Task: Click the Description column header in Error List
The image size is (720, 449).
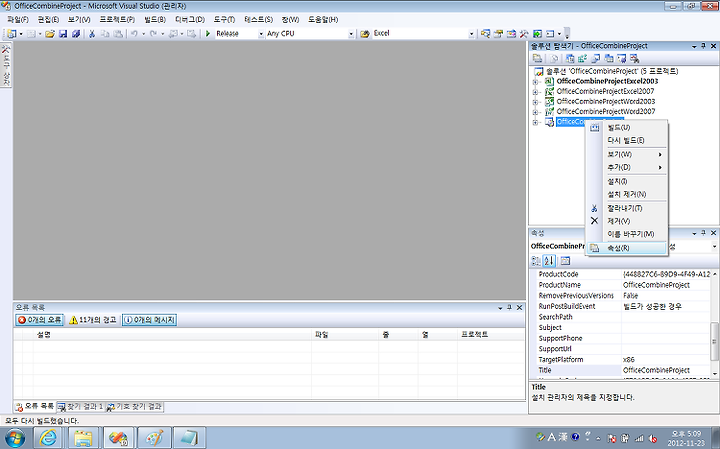Action: pyautogui.click(x=173, y=335)
